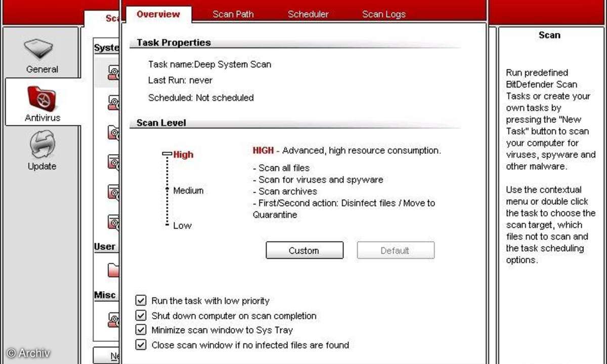Set scan level slider to Medium
This screenshot has height=364, width=607.
coord(167,190)
